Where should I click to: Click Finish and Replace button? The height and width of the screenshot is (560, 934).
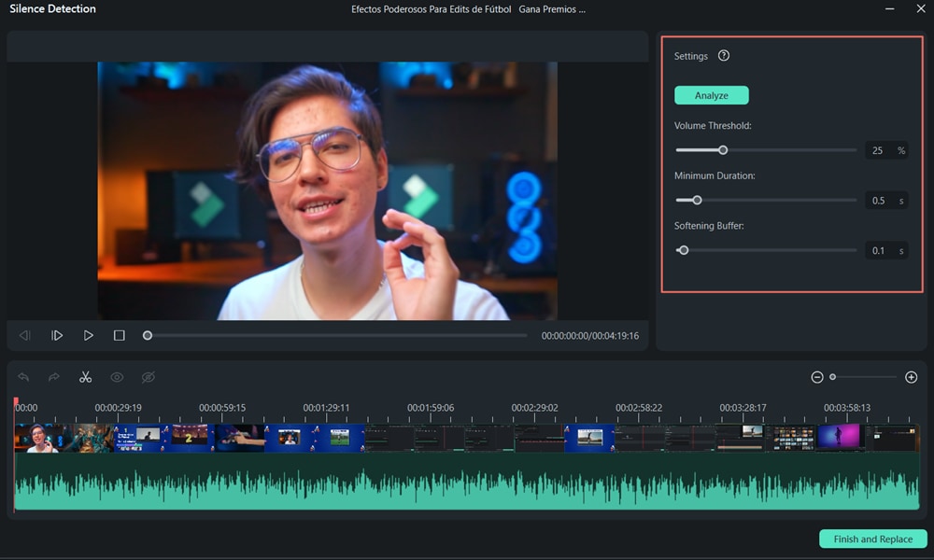[872, 539]
